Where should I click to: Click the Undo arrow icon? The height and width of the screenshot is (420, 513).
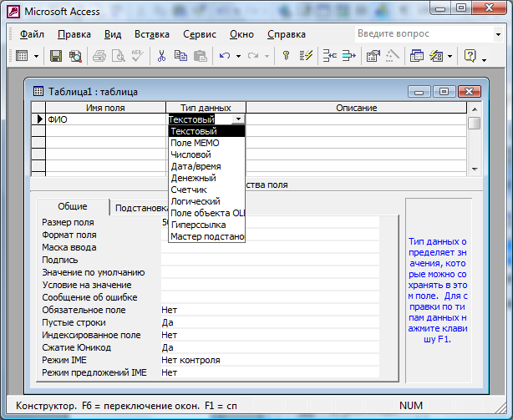click(x=225, y=56)
